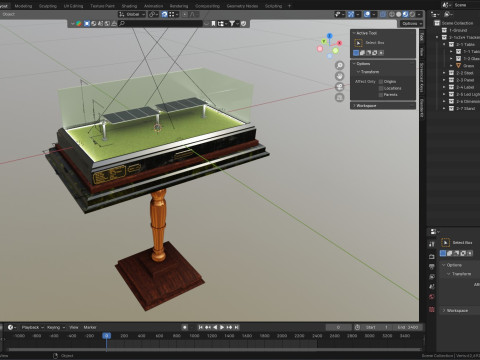Click the pan hand viewport gizmo
This screenshot has height=360, width=480.
339,76
